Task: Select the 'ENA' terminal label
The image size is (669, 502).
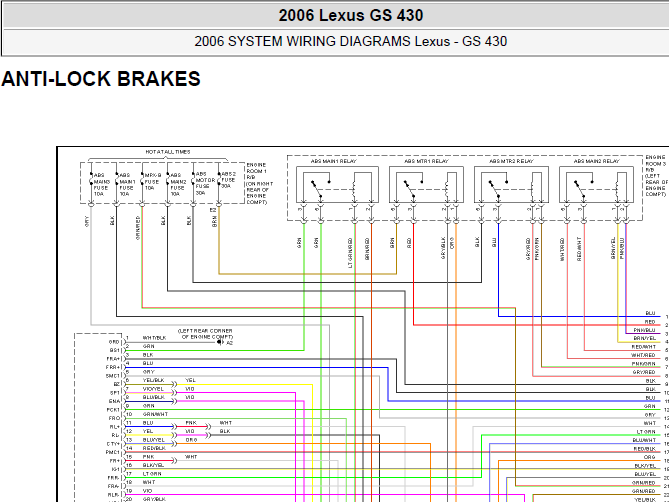Action: point(114,401)
